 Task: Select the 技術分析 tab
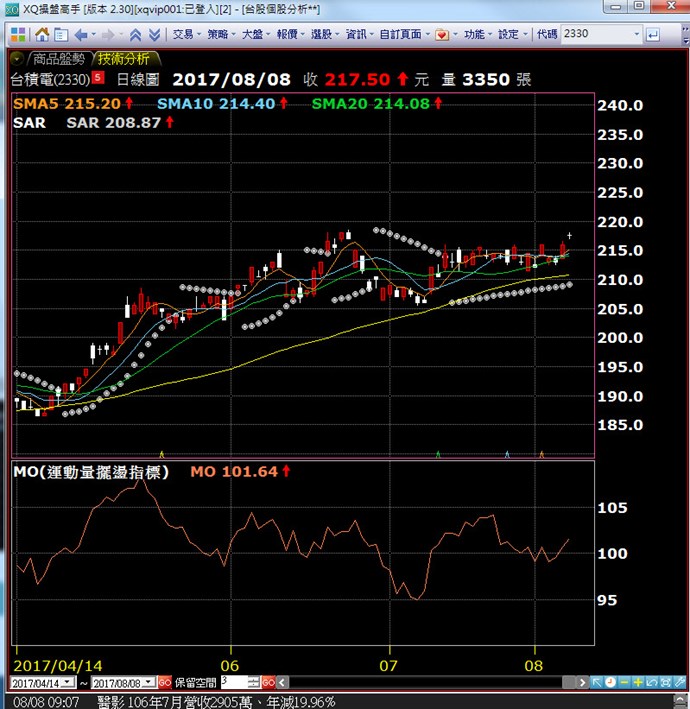[x=123, y=59]
